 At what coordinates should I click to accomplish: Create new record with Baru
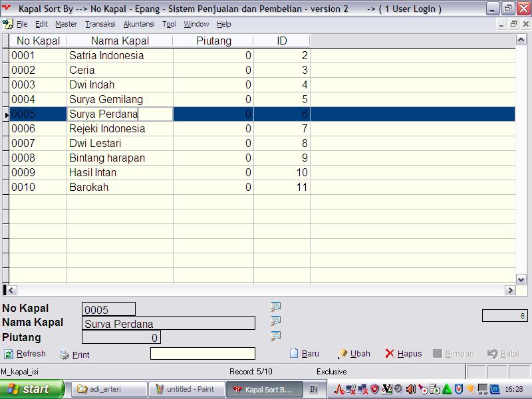(305, 354)
